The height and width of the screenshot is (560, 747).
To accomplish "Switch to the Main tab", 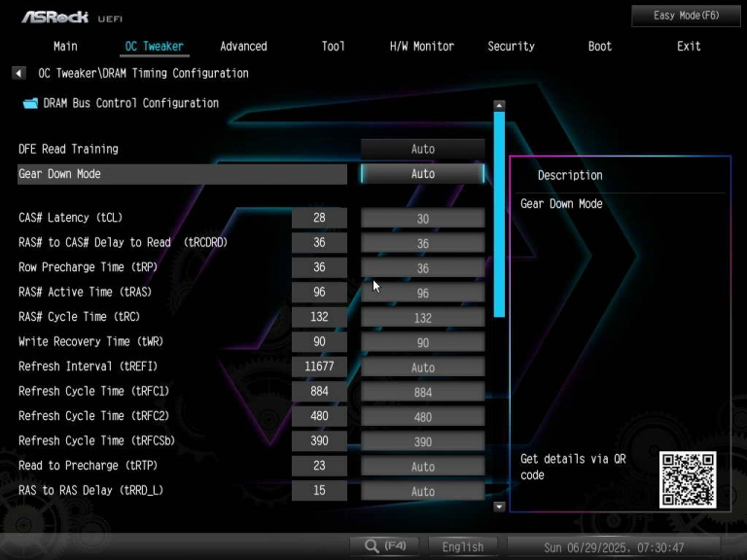I will click(x=65, y=47).
